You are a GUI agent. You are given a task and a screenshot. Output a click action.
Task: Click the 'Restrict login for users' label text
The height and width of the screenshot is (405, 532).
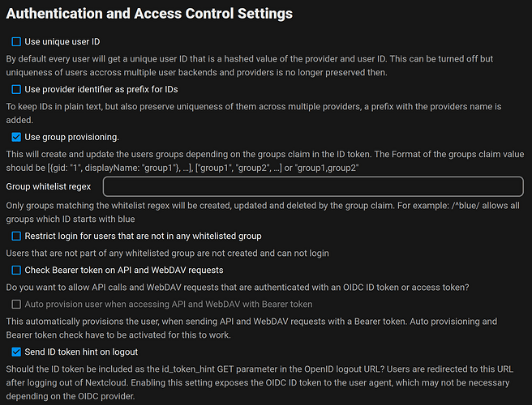[143, 237]
